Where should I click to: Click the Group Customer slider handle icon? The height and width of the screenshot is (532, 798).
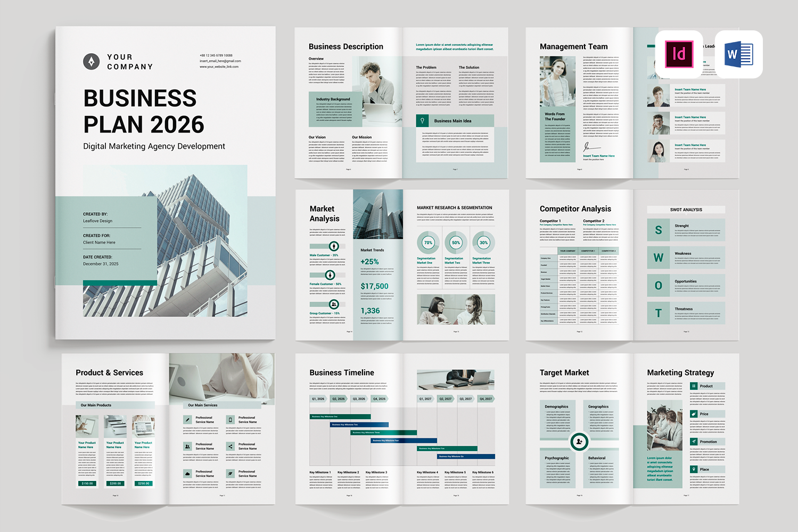pyautogui.click(x=334, y=304)
